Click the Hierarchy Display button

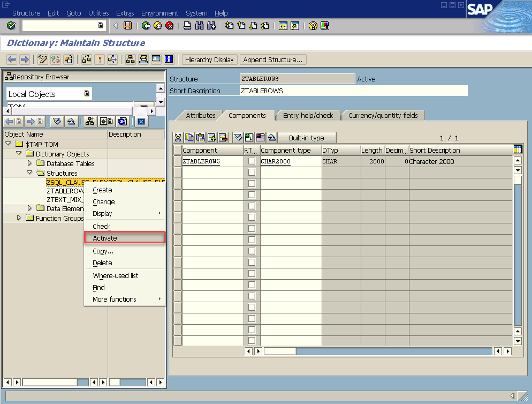click(x=209, y=59)
